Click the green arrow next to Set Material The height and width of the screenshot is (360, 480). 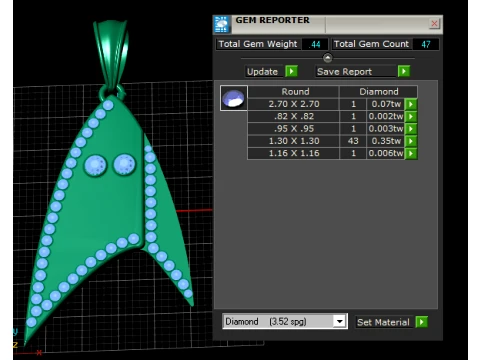422,322
